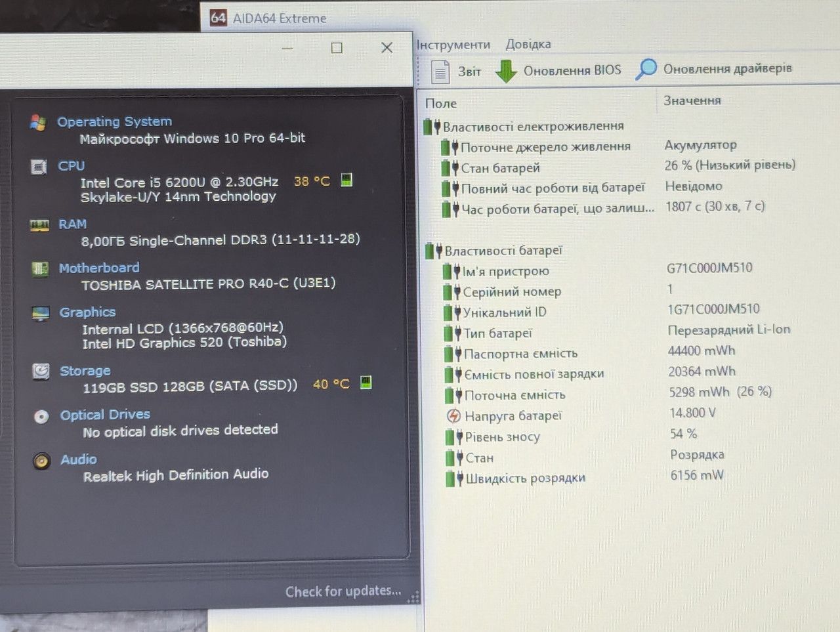This screenshot has height=632, width=840.
Task: Open the Operating System section link
Action: coord(114,121)
